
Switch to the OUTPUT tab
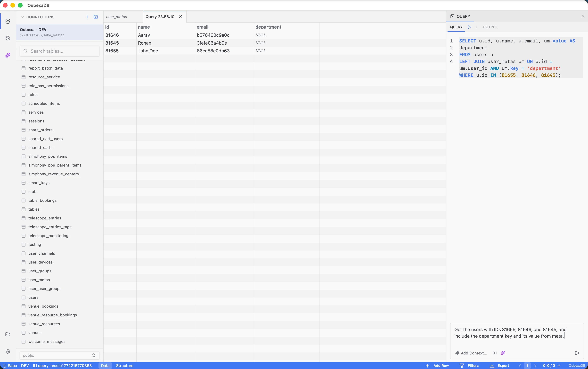(x=490, y=27)
